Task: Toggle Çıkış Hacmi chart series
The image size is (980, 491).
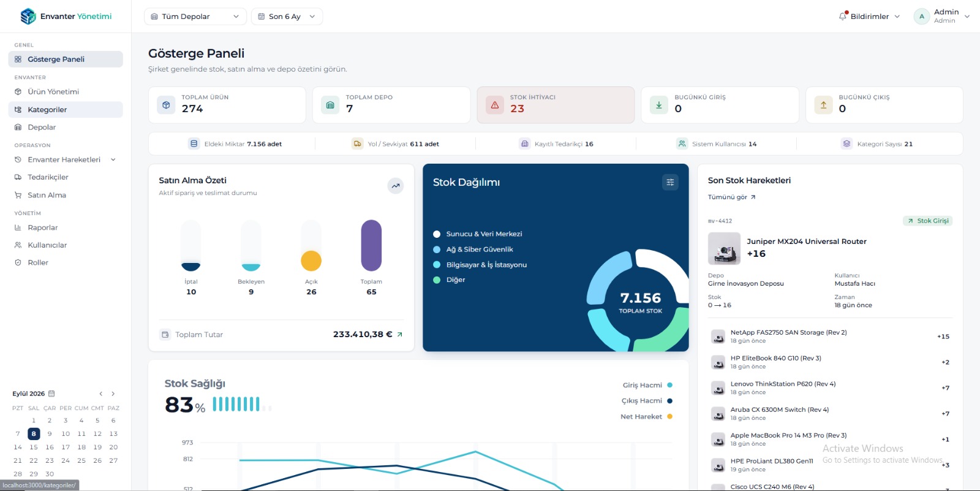Action: 647,401
